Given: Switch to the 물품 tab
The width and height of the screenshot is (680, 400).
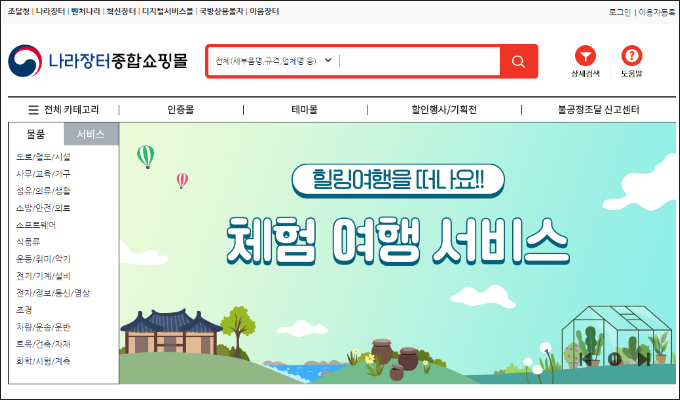Looking at the screenshot, I should 36,134.
